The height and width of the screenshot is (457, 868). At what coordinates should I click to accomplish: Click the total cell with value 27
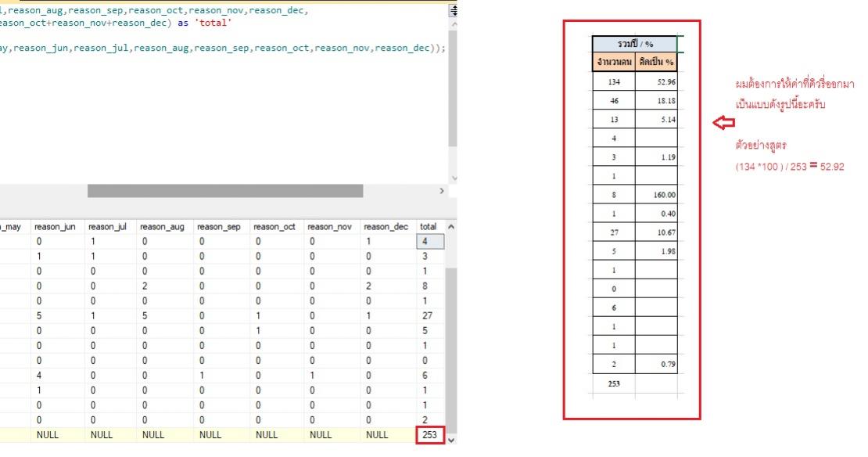(x=430, y=316)
